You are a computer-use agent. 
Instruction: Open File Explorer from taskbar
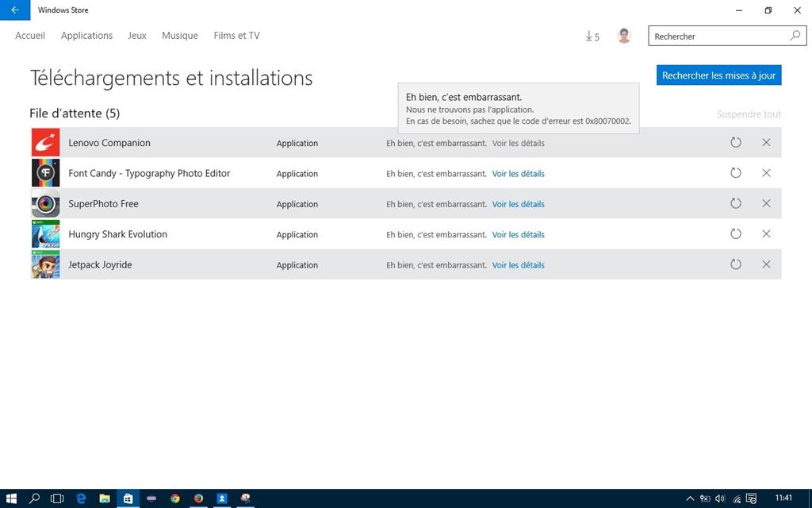click(105, 498)
